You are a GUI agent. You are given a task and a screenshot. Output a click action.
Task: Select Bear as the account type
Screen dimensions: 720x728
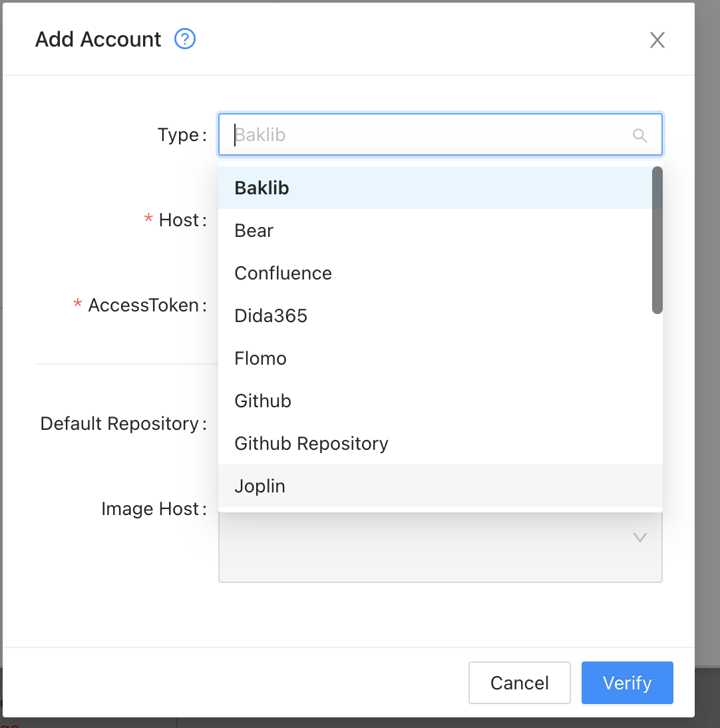[254, 230]
